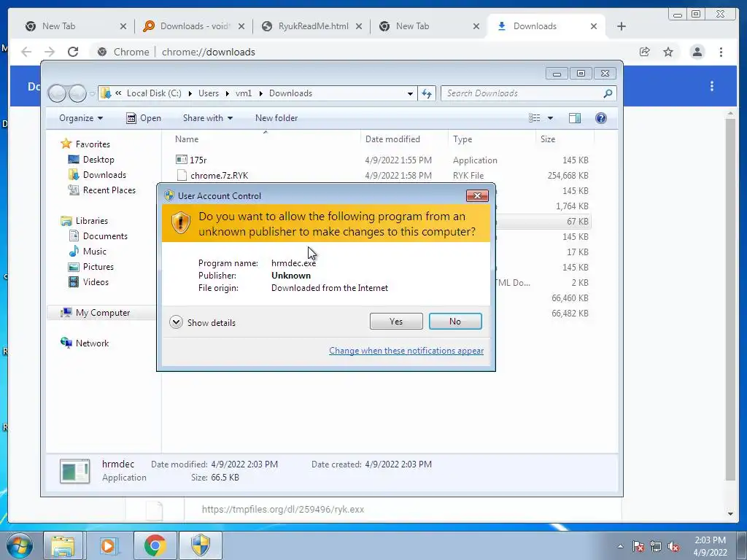Open the Change when these notifications appear link

pyautogui.click(x=406, y=351)
